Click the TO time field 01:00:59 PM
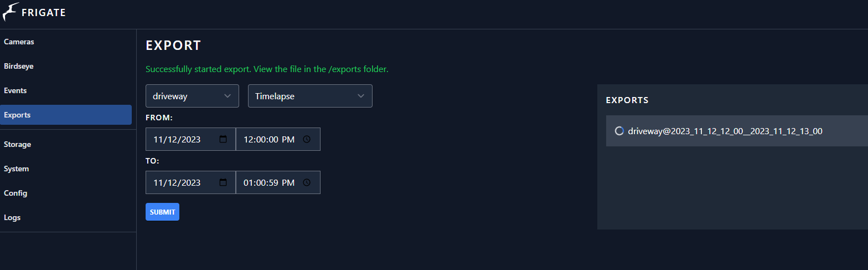Image resolution: width=868 pixels, height=270 pixels. pos(269,182)
